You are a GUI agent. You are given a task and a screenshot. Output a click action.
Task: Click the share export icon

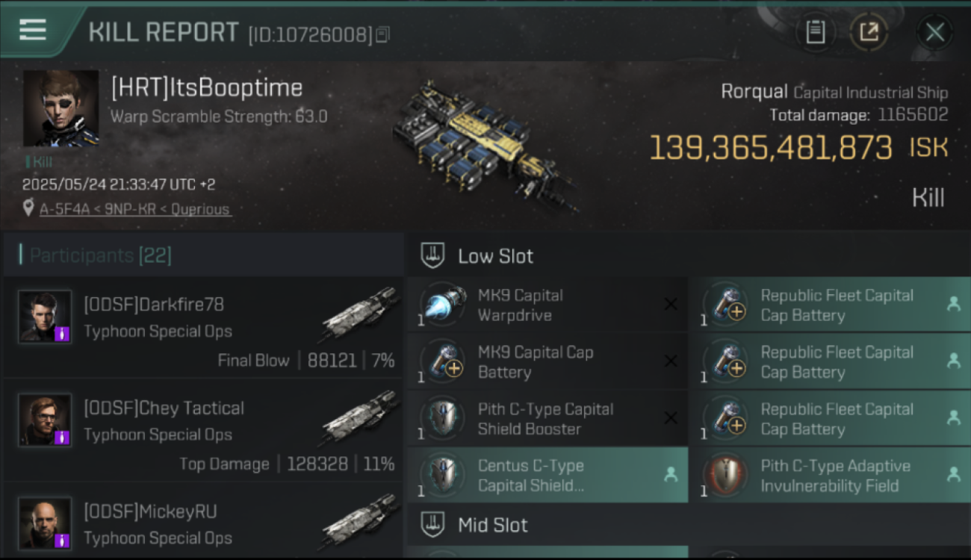tap(869, 32)
